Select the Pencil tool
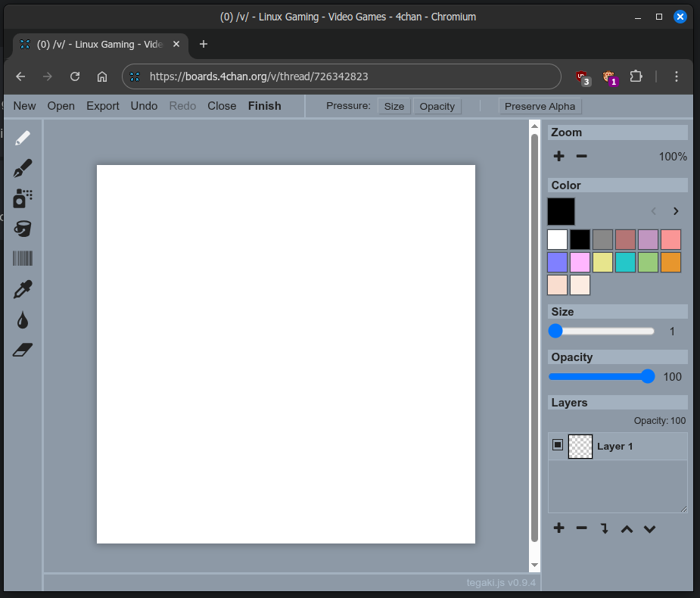 point(23,138)
